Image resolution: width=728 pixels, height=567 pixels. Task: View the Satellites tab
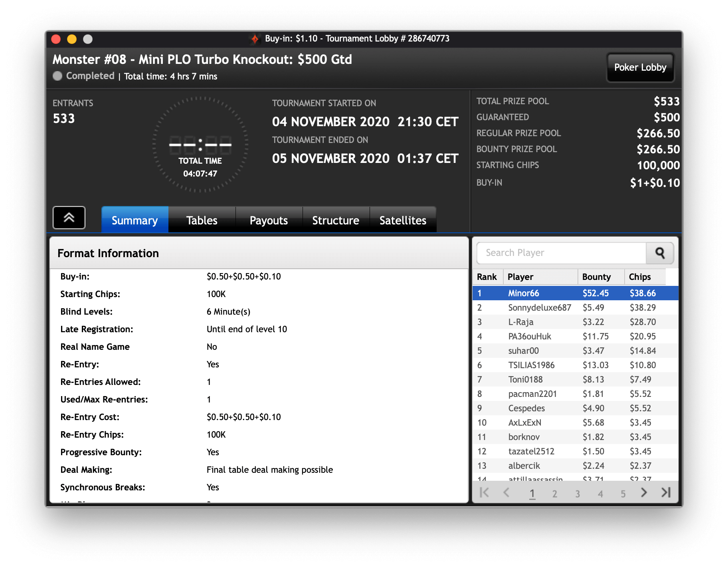pos(403,220)
